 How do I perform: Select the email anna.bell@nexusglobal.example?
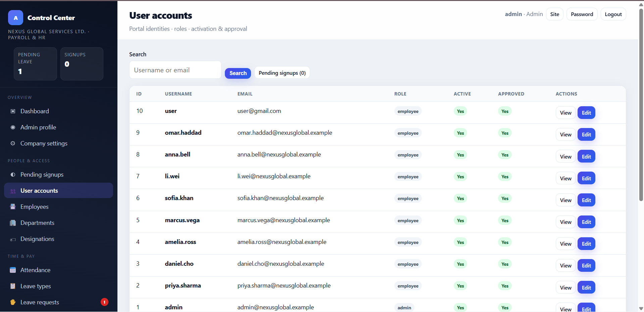[279, 154]
